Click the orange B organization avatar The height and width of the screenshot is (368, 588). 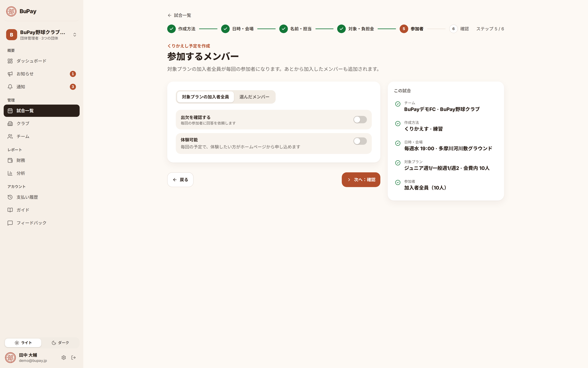point(11,34)
